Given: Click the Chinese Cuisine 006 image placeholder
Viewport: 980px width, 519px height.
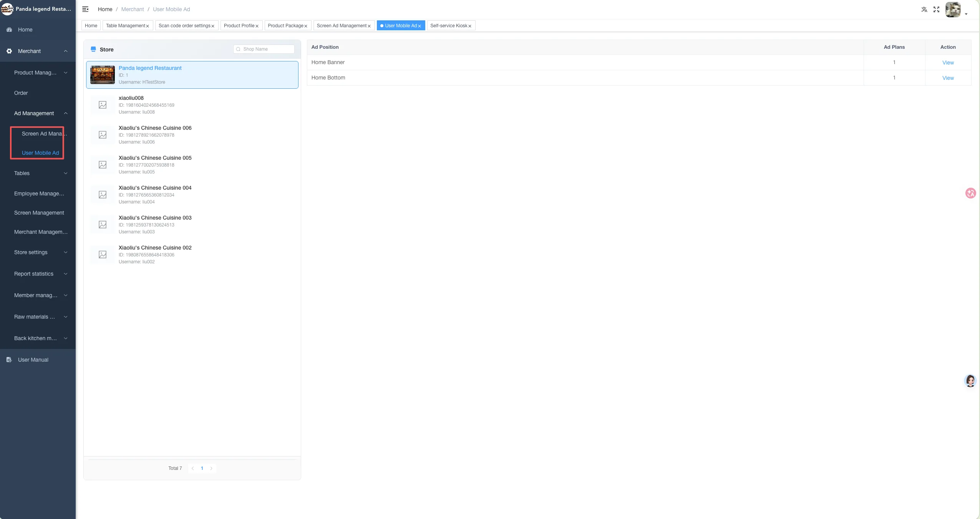Looking at the screenshot, I should pos(103,135).
